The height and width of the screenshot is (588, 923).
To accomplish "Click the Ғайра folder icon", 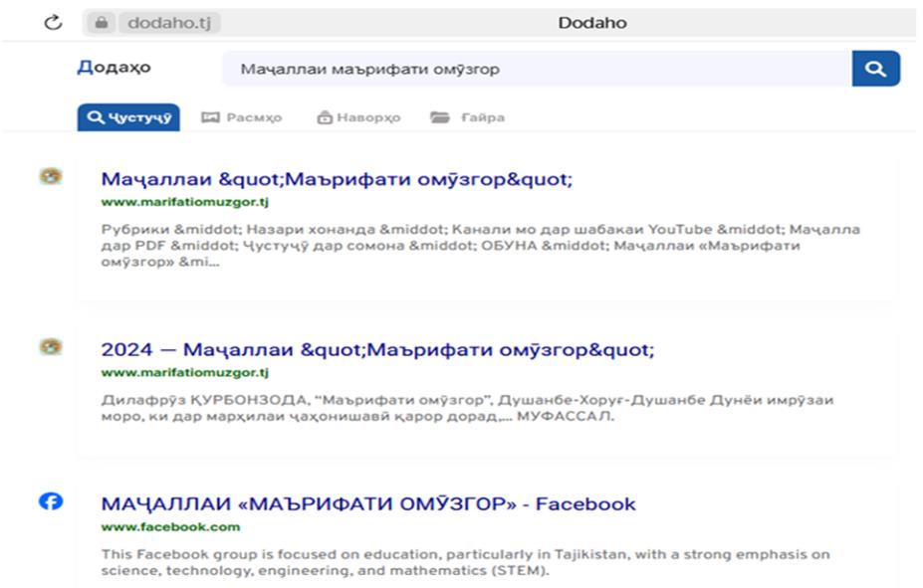I will tap(440, 117).
